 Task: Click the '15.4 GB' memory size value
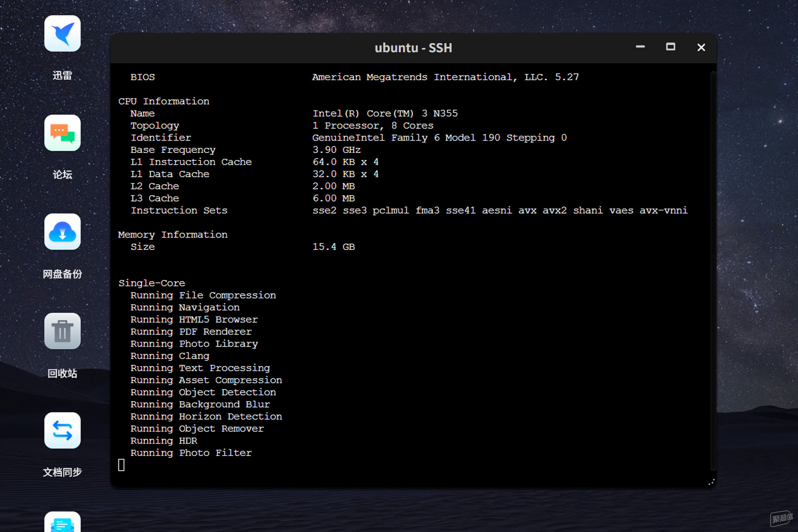[x=334, y=247]
